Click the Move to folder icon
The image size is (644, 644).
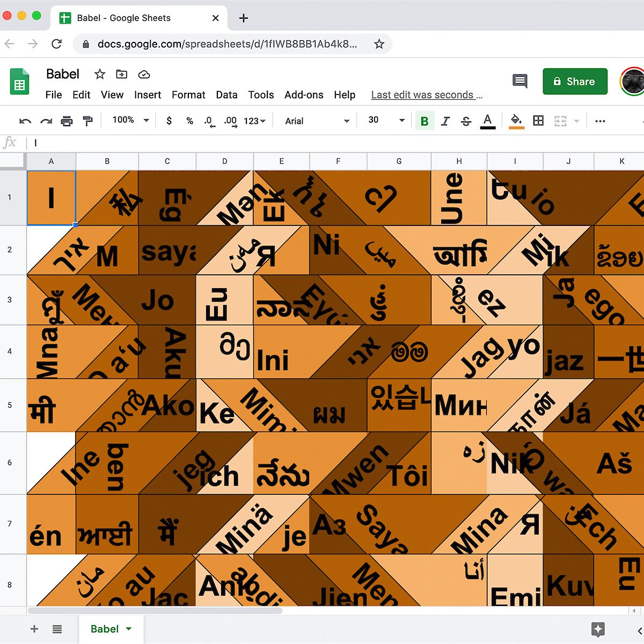coord(122,74)
